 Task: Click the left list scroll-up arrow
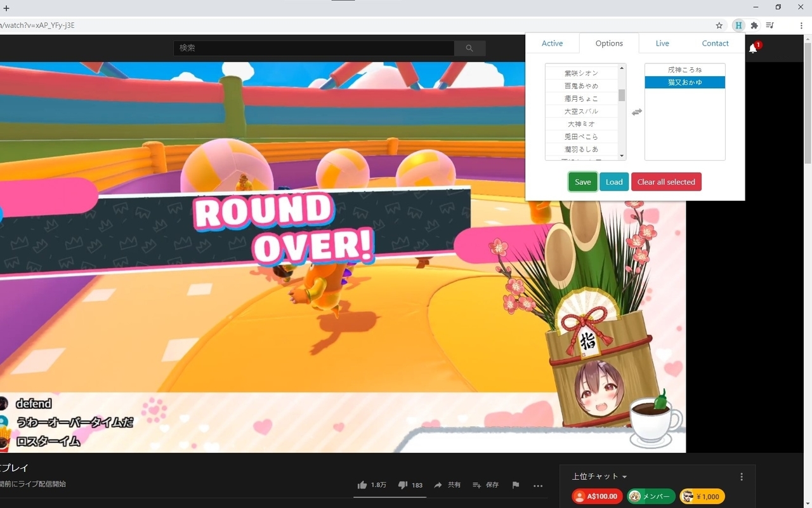coord(622,68)
